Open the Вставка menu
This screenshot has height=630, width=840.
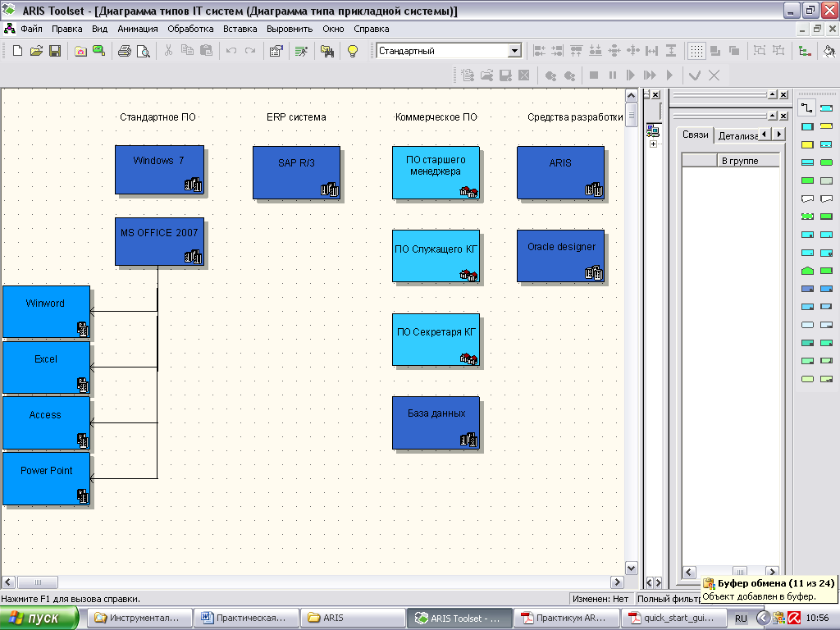[240, 29]
